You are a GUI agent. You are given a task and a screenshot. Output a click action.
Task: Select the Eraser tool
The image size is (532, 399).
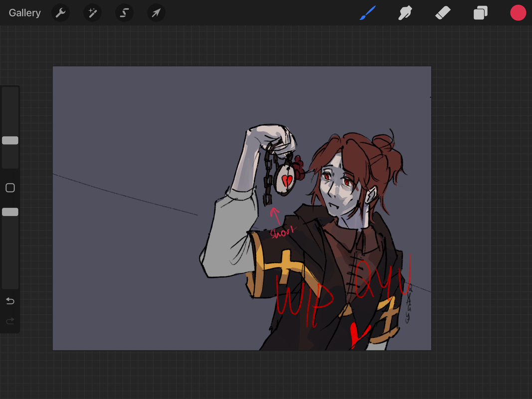click(443, 13)
